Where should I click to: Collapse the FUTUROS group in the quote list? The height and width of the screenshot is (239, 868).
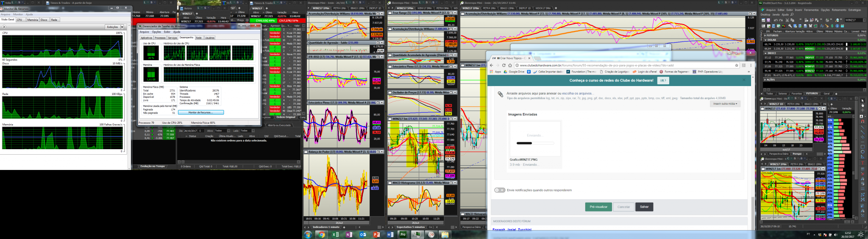[764, 36]
